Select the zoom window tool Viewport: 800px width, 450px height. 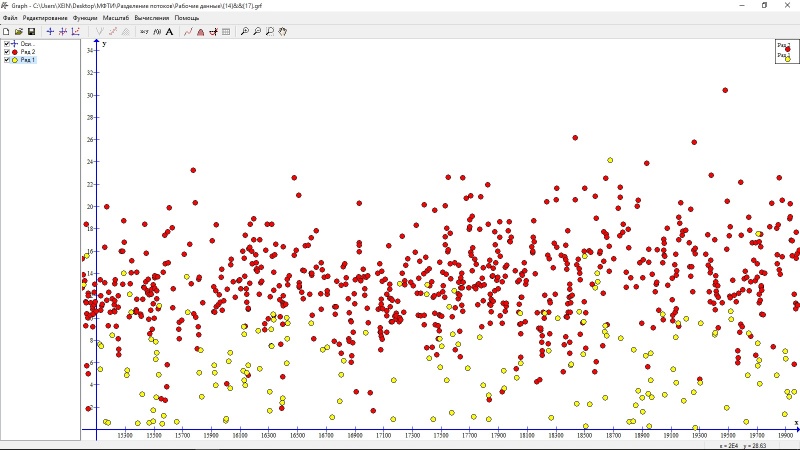270,32
